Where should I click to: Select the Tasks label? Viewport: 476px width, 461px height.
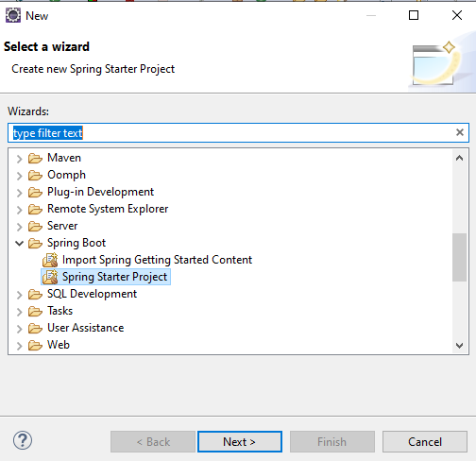pos(59,311)
